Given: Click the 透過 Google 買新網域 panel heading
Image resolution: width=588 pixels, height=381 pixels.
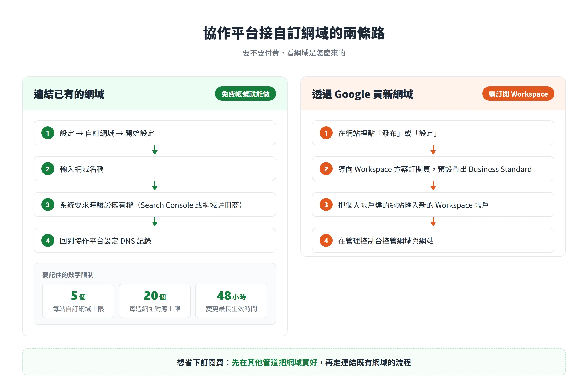Looking at the screenshot, I should (362, 94).
